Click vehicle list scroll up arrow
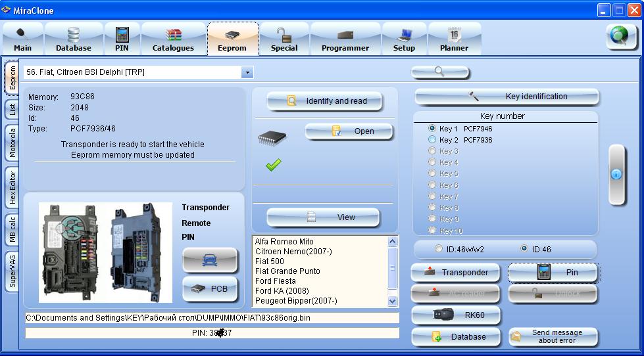 392,241
